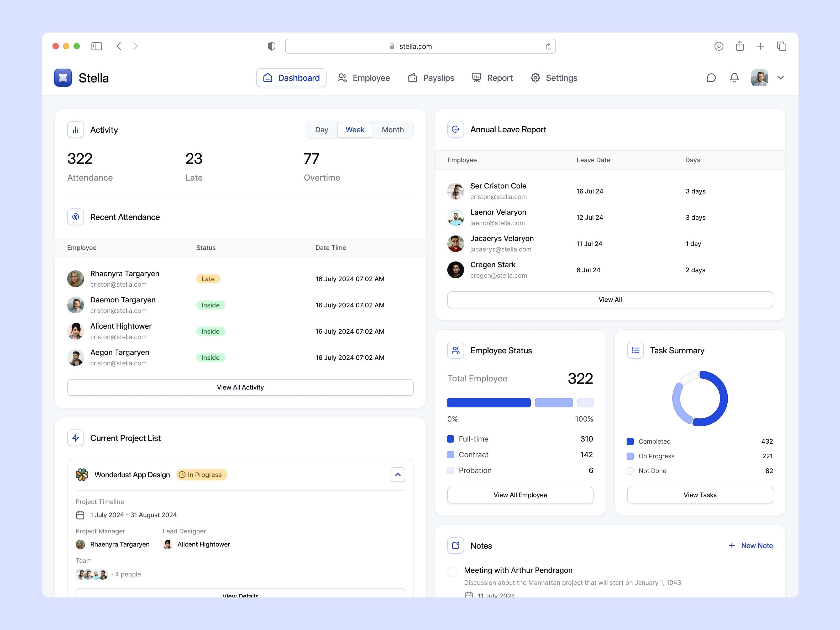
Task: Open the Activity bar chart icon
Action: pos(76,129)
